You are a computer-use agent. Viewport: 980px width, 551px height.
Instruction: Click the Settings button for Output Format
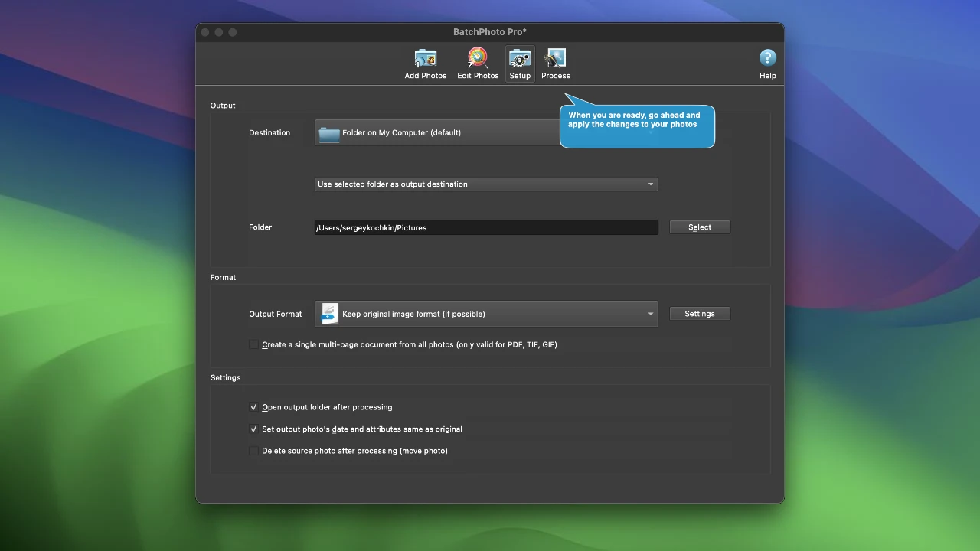tap(699, 314)
